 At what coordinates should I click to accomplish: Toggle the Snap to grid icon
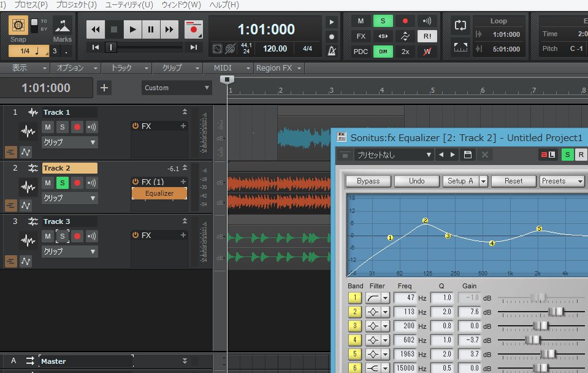18,26
